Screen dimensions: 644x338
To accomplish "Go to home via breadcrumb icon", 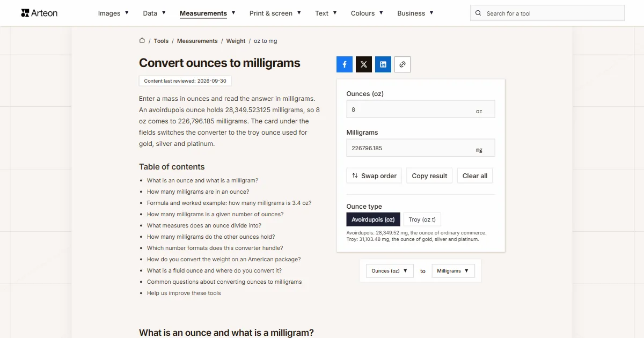I will point(142,40).
